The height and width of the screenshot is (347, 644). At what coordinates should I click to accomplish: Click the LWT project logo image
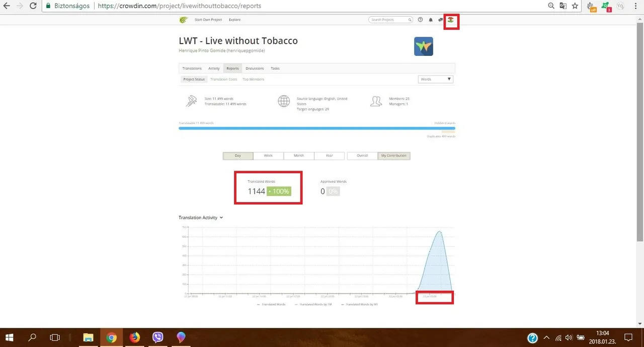pos(424,46)
